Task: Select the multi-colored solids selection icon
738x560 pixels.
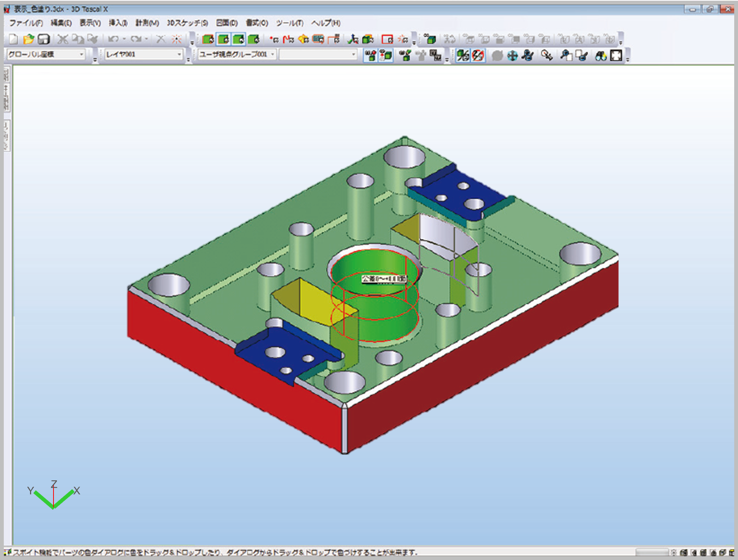Action: click(x=368, y=39)
